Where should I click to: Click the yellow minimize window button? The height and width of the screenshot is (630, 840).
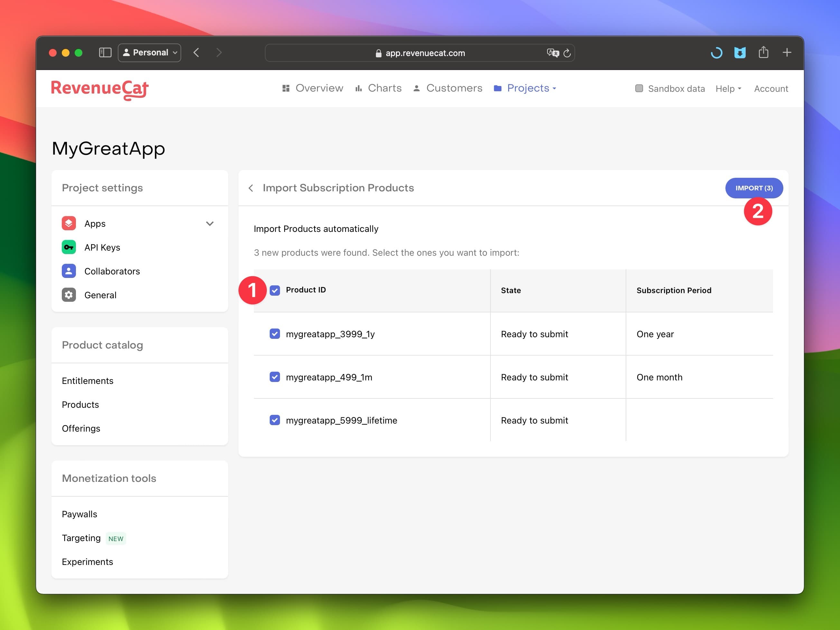[66, 52]
